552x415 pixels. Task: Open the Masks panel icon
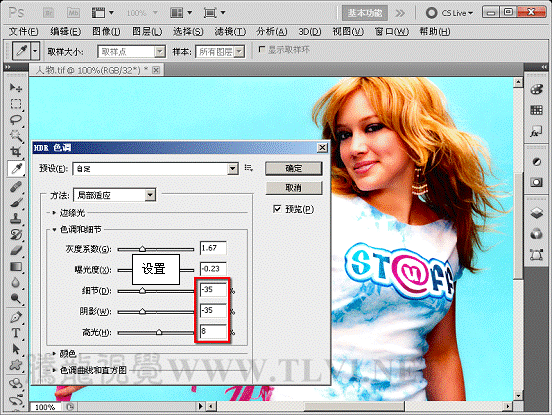pos(536,182)
